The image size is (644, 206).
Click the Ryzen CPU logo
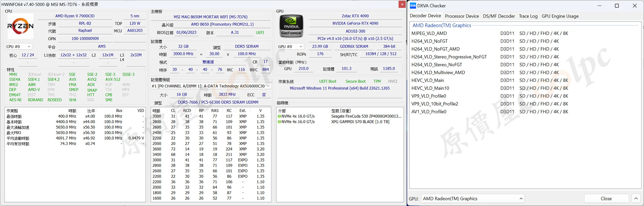pyautogui.click(x=20, y=26)
